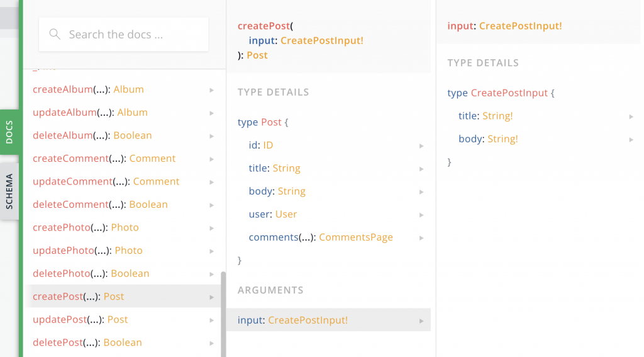This screenshot has width=644, height=357.
Task: Expand body field arrow in CreatePostInput
Action: point(631,140)
